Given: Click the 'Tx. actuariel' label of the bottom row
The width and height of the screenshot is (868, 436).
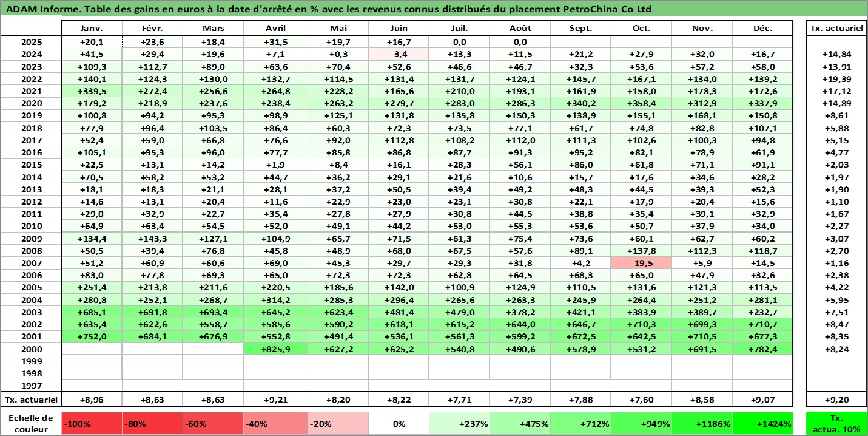Looking at the screenshot, I should pos(31,400).
